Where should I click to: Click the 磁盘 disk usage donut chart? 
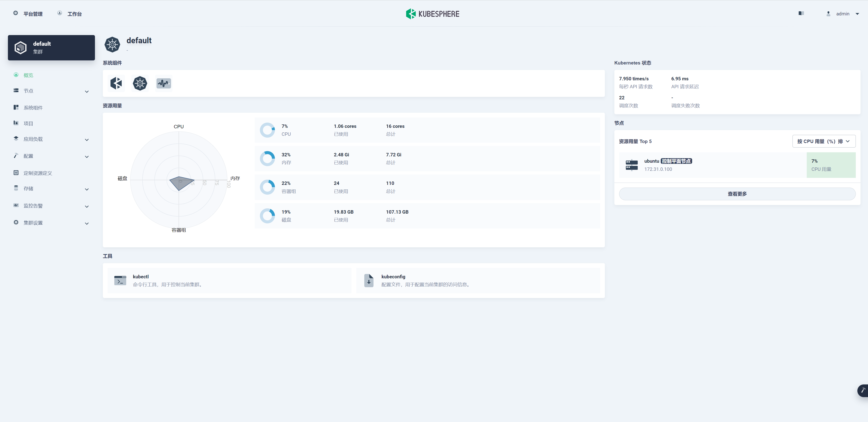point(268,216)
